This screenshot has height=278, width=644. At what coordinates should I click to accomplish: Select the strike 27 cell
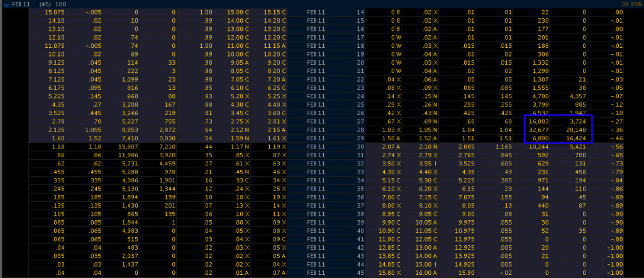point(360,120)
